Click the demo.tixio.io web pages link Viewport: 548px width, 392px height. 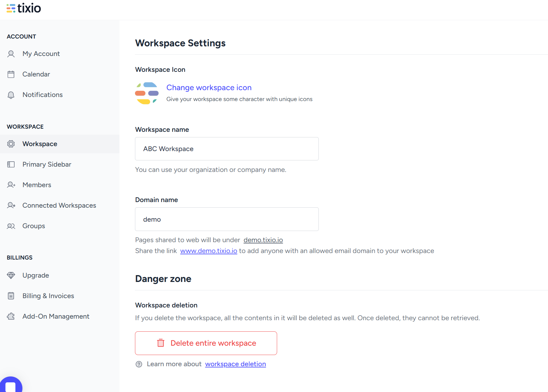(x=263, y=240)
